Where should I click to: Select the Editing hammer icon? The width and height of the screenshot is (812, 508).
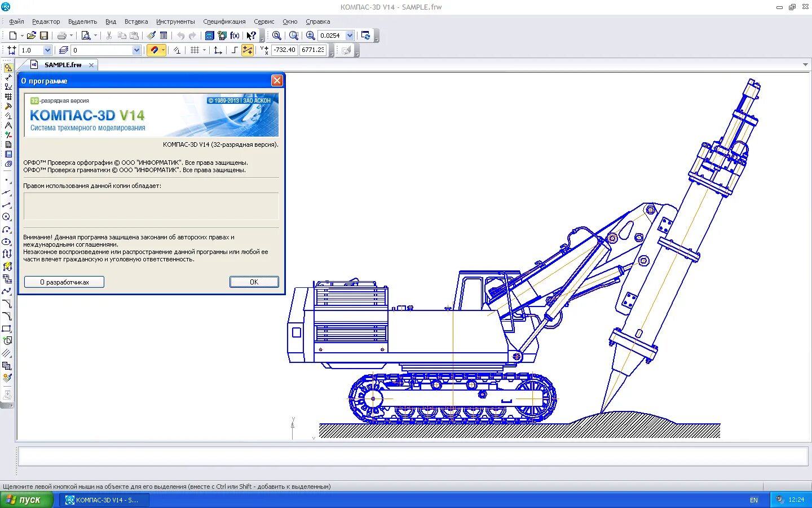point(8,106)
